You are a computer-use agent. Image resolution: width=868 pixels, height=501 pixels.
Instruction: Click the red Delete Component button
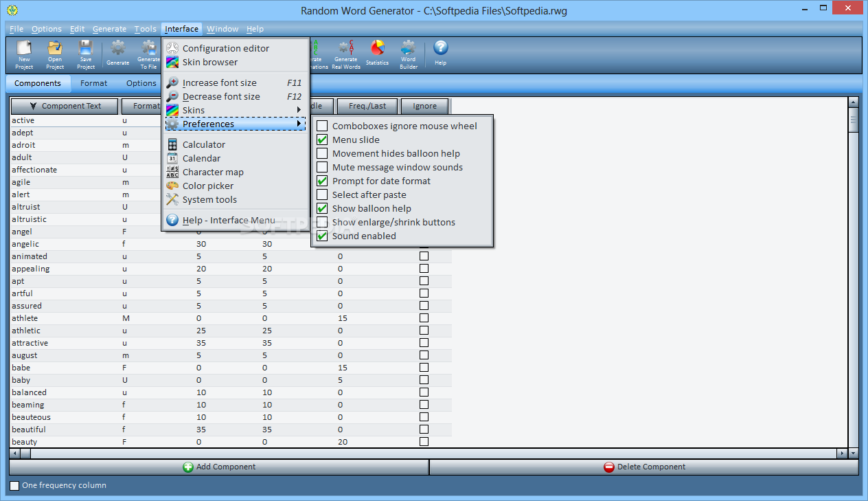(x=644, y=467)
